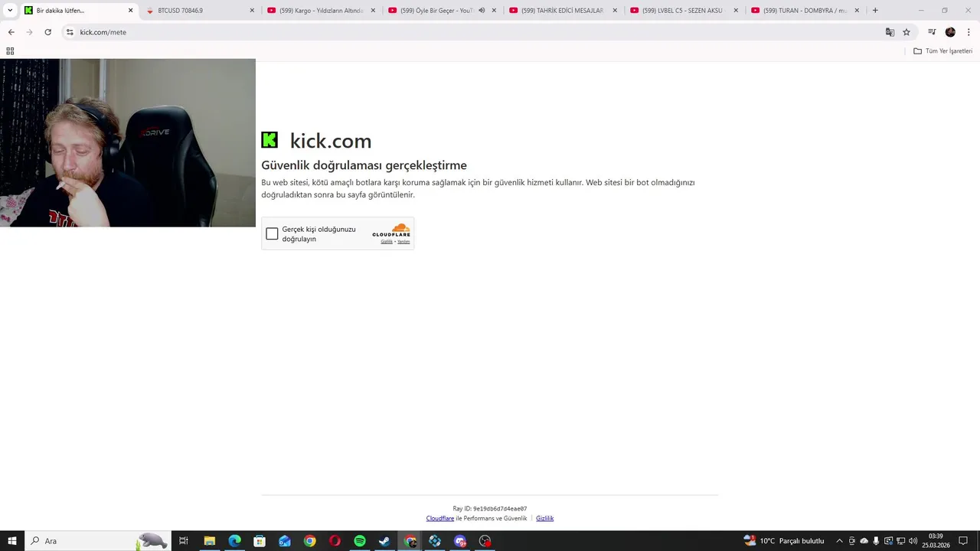Bookmark this page with the star icon
The image size is (980, 551).
pyautogui.click(x=906, y=32)
